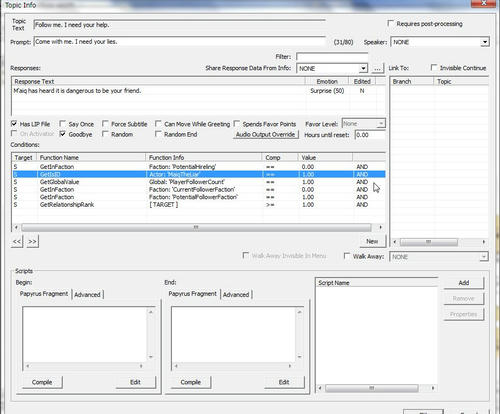Viewport: 500px width, 414px height.
Task: Click Link To list right scroll arrow
Action: (484, 242)
